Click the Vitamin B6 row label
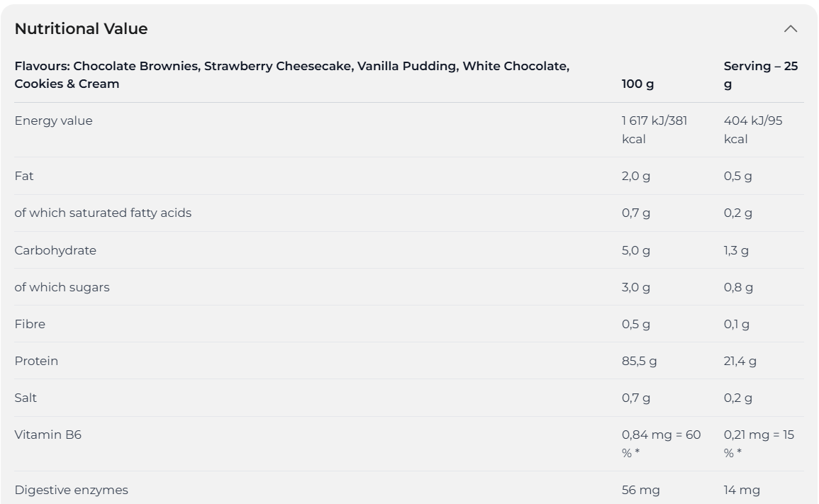This screenshot has height=504, width=819. click(x=48, y=435)
